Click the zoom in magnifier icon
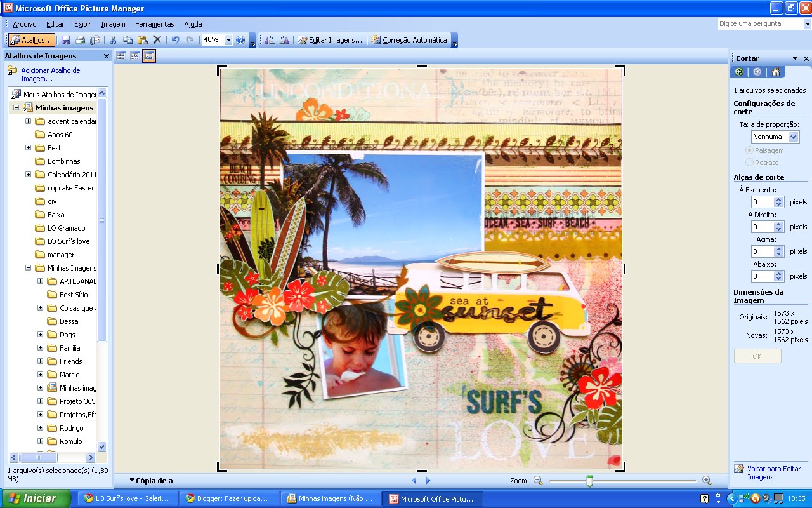The width and height of the screenshot is (812, 508). (x=707, y=481)
